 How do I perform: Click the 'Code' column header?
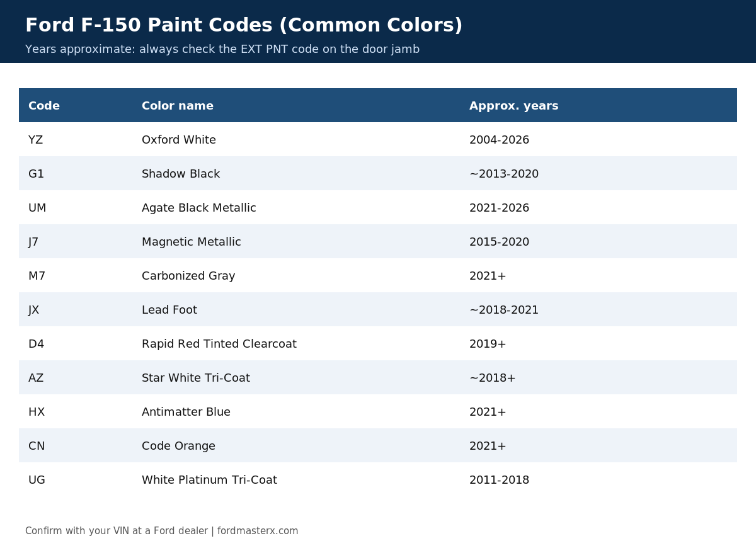pyautogui.click(x=44, y=106)
